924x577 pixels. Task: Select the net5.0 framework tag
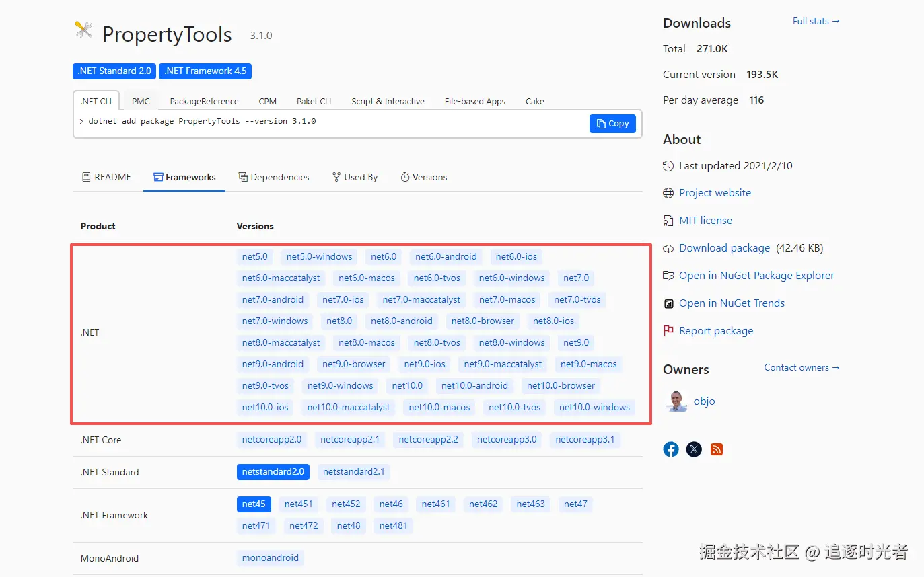point(255,257)
